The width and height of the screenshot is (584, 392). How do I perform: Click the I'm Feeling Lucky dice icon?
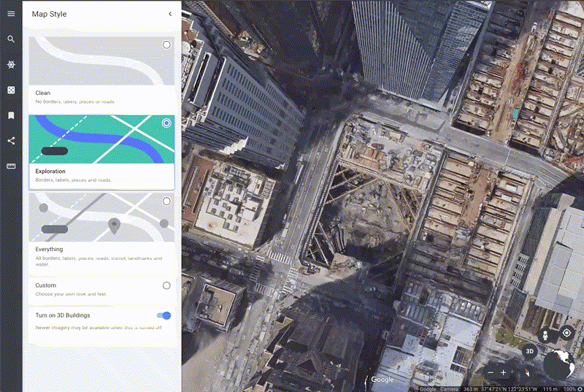[11, 90]
